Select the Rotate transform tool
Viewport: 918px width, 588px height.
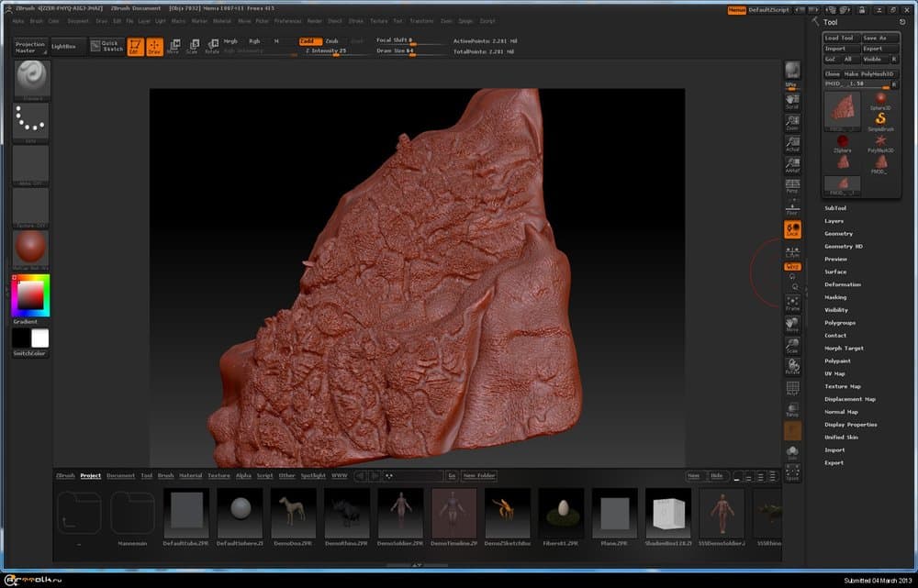212,46
